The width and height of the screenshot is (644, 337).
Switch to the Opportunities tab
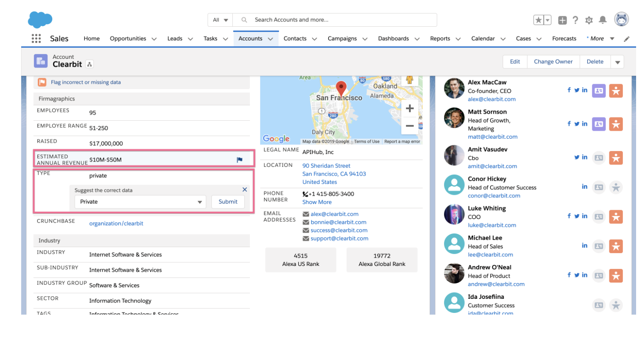[x=128, y=39]
